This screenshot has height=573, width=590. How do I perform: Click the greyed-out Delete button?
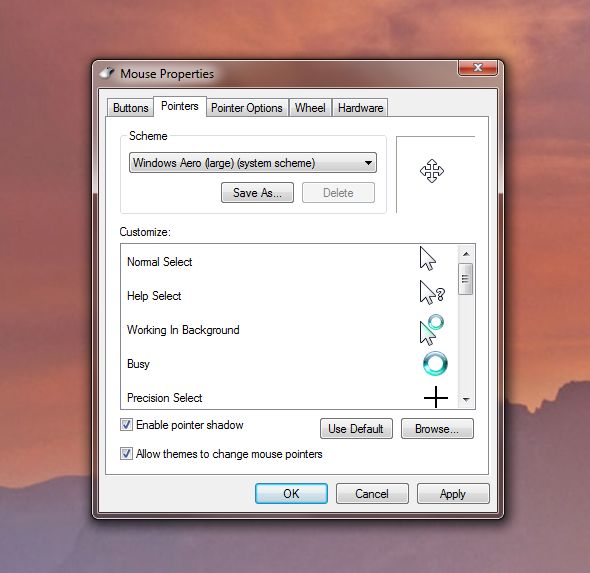tap(338, 193)
